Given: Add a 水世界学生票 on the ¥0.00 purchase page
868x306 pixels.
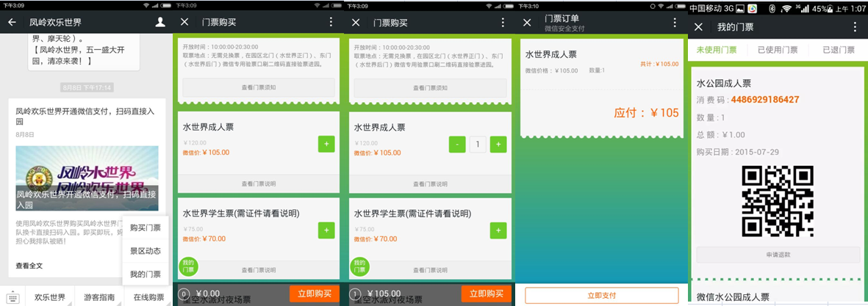Looking at the screenshot, I should [326, 230].
